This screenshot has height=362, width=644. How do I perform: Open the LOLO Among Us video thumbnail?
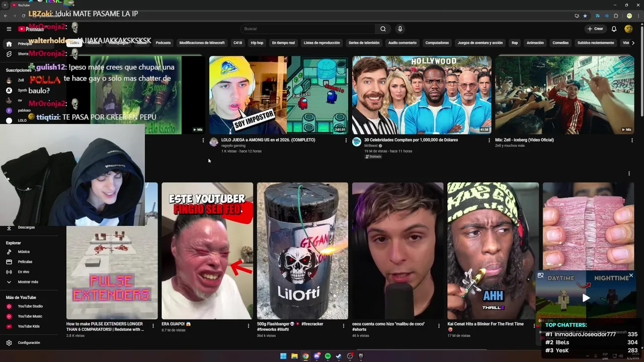[x=278, y=95]
